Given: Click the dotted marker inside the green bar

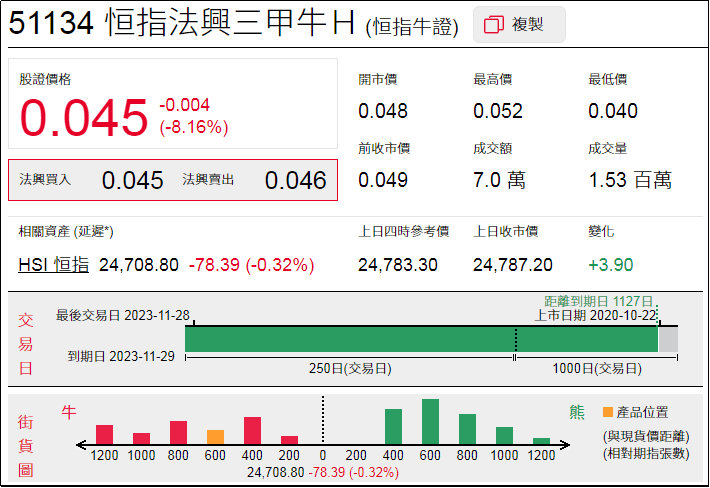Looking at the screenshot, I should pos(516,340).
